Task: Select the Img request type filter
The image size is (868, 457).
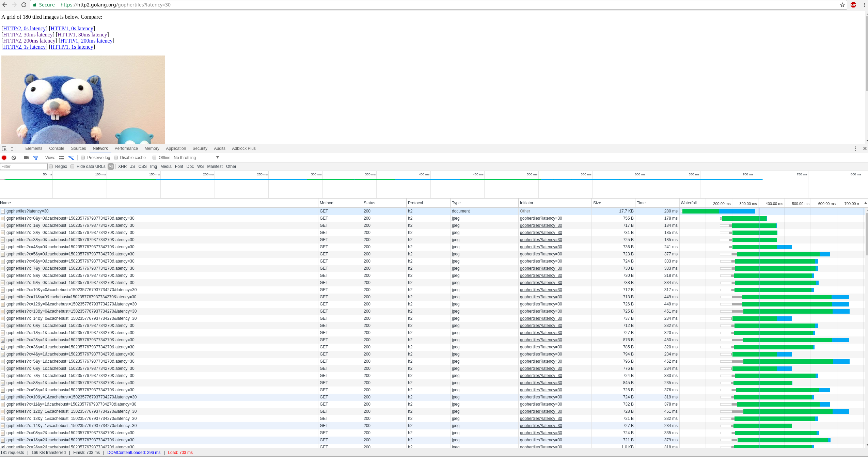Action: point(154,167)
